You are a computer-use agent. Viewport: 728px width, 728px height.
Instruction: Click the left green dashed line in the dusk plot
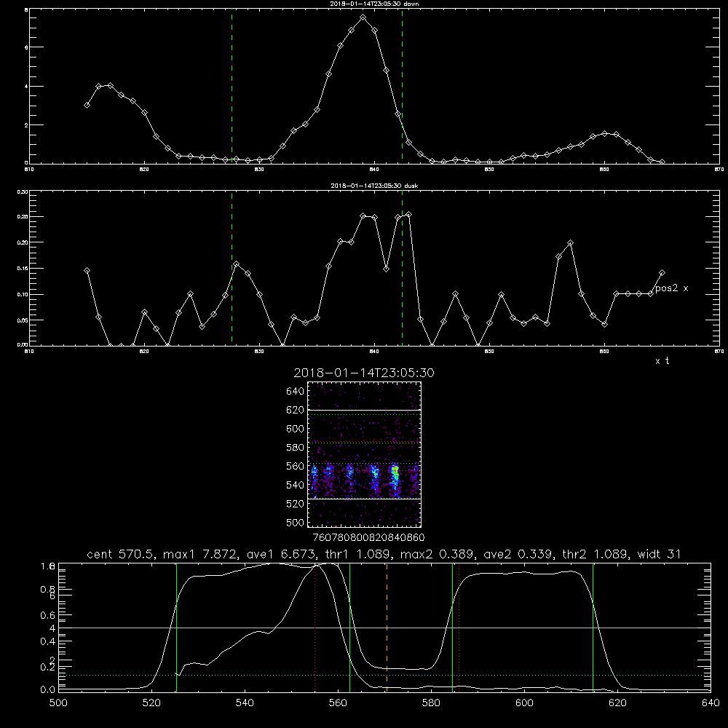232,268
